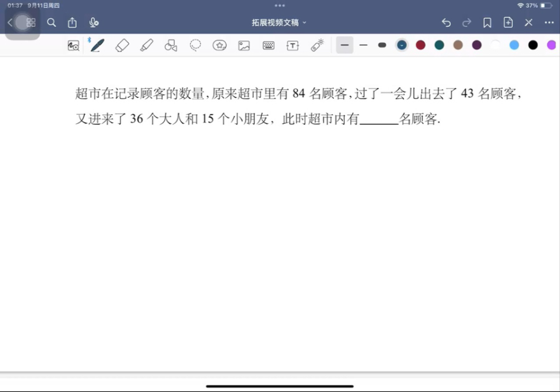The image size is (560, 392).
Task: Tap the number 43 in the problem
Action: tap(467, 93)
